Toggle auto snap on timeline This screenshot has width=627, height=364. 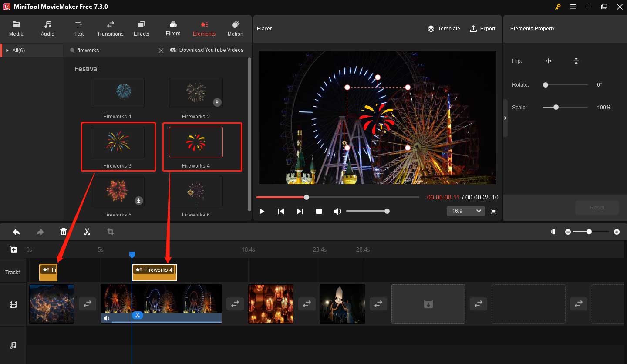553,232
